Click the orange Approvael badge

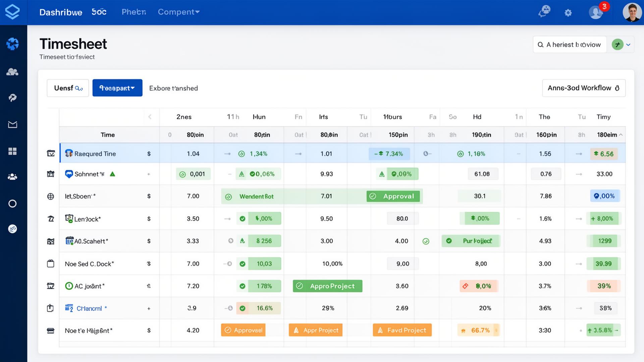tap(243, 330)
